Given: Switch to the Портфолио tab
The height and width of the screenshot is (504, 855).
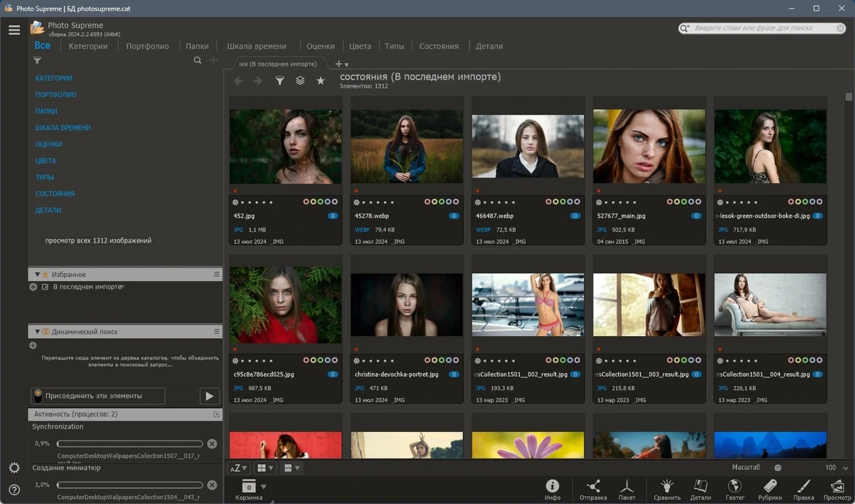Looking at the screenshot, I should (147, 46).
